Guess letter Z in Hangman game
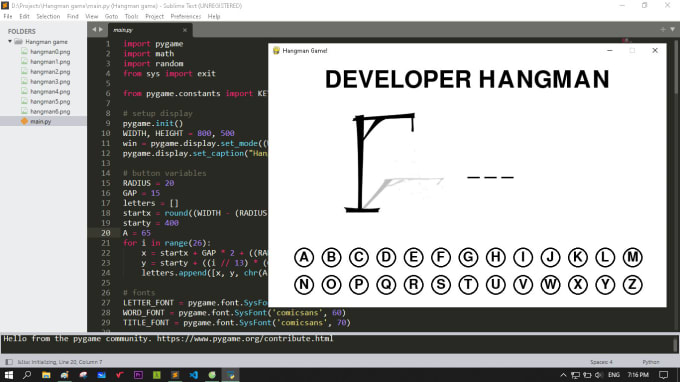This screenshot has height=382, width=680. click(x=632, y=285)
